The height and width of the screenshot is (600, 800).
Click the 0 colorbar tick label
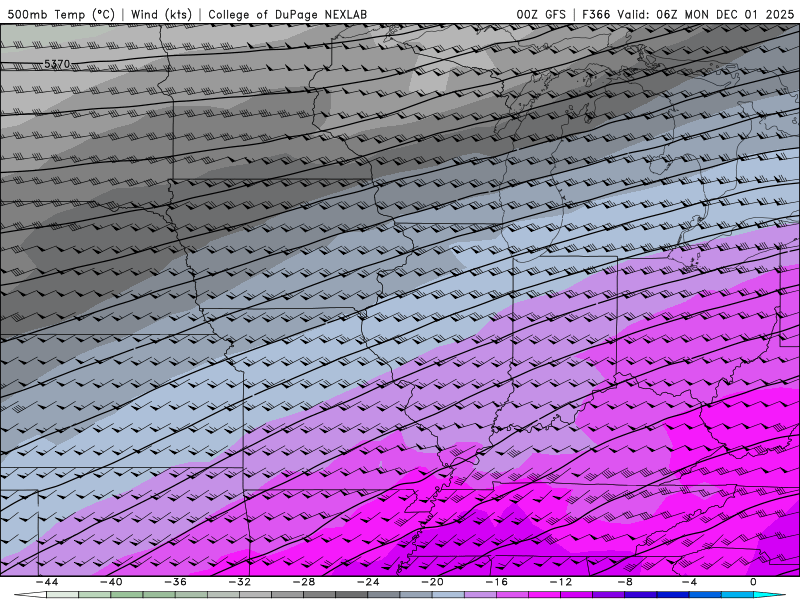point(754,582)
